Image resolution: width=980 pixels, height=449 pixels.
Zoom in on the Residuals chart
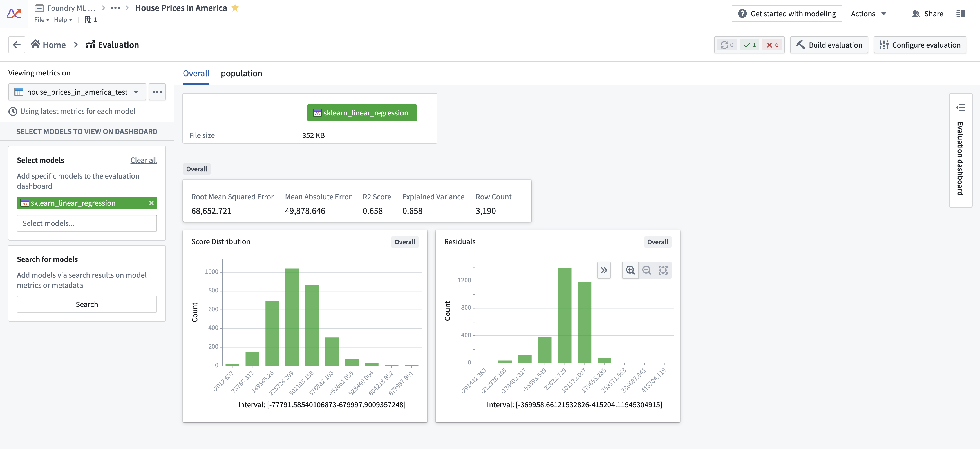tap(630, 270)
